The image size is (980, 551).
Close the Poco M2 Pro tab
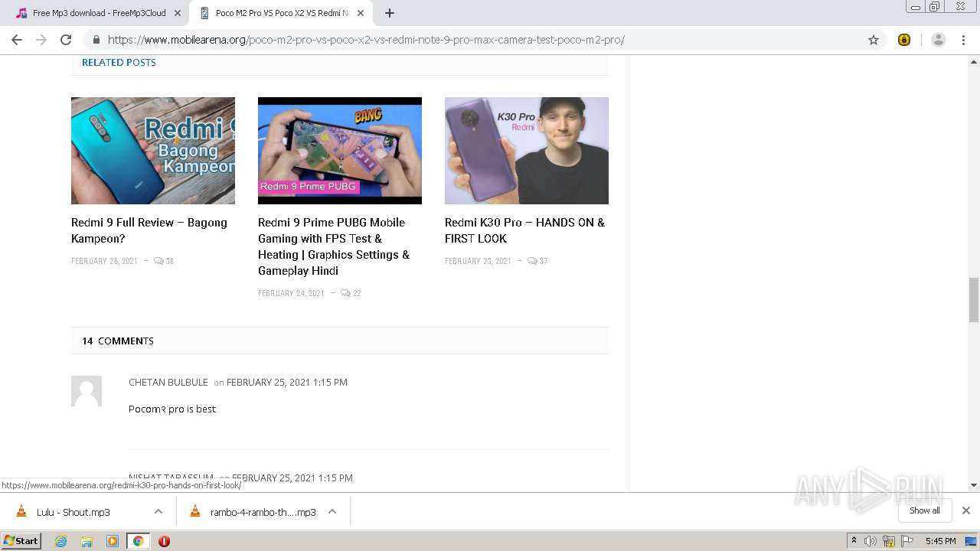[x=360, y=13]
